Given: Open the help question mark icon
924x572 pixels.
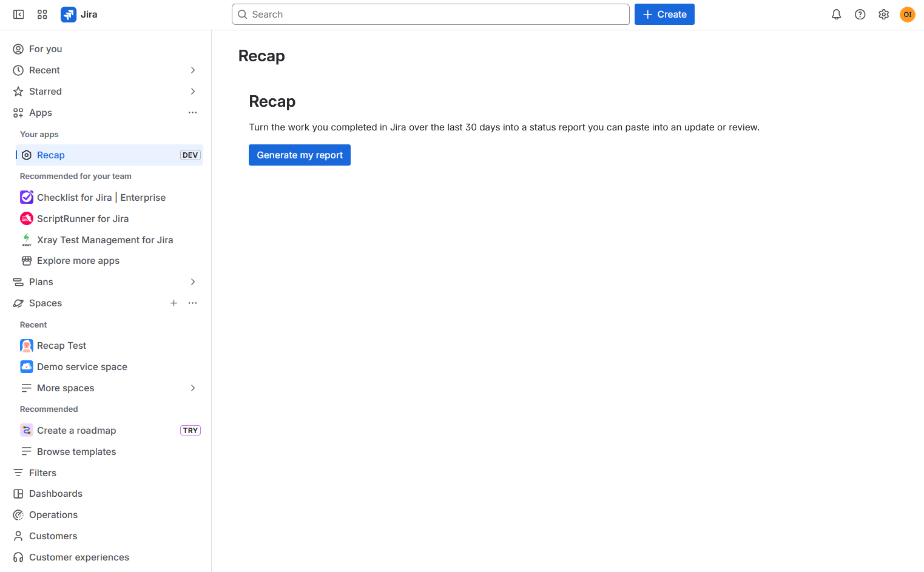Looking at the screenshot, I should coord(860,15).
